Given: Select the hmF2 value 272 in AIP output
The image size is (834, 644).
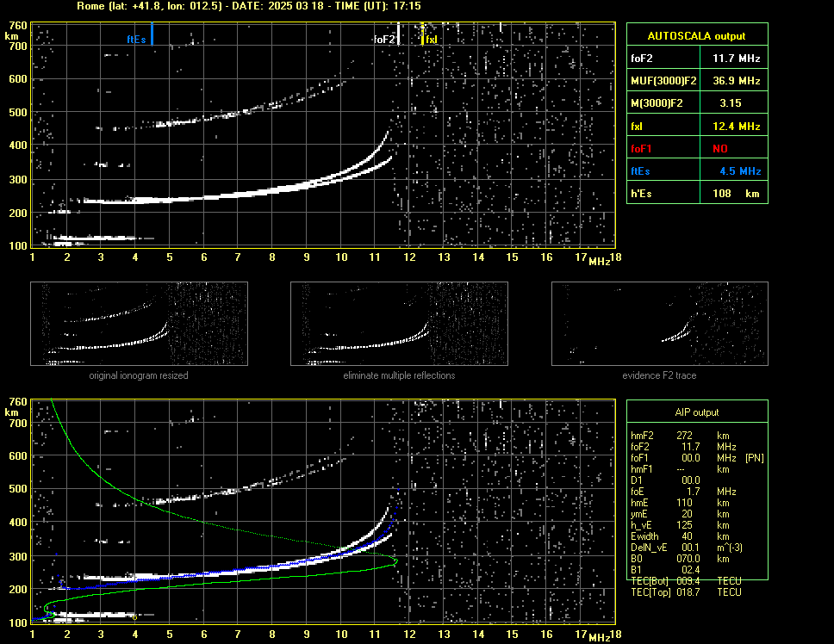Looking at the screenshot, I should coord(685,435).
